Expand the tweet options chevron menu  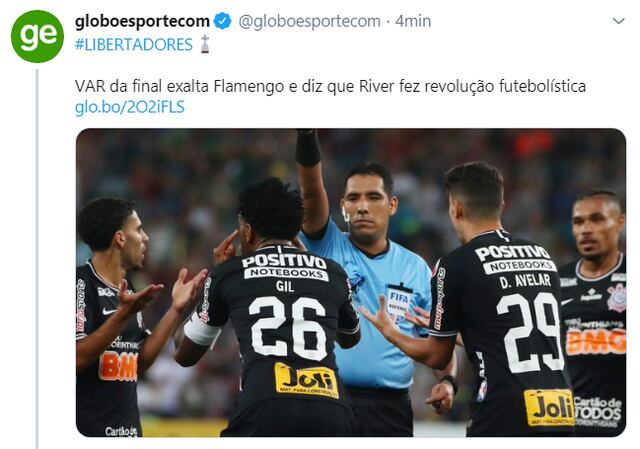(619, 21)
